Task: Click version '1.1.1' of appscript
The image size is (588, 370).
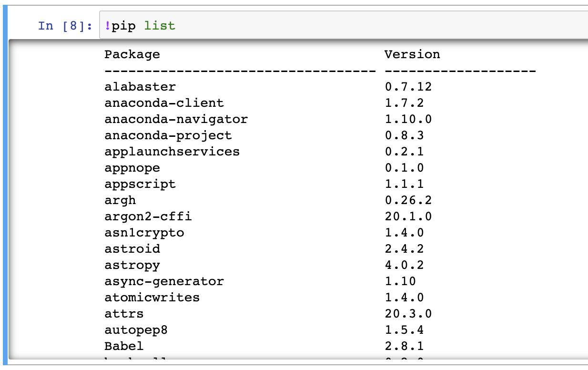Action: [x=405, y=184]
